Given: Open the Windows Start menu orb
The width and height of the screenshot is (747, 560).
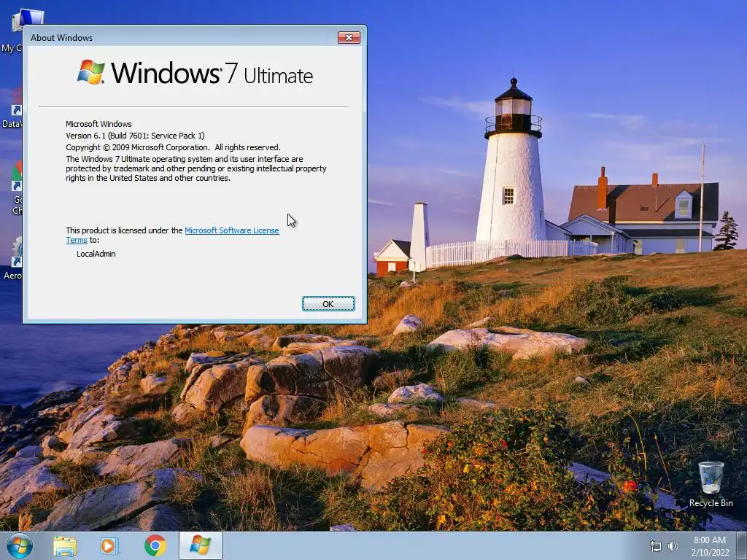Looking at the screenshot, I should (20, 545).
